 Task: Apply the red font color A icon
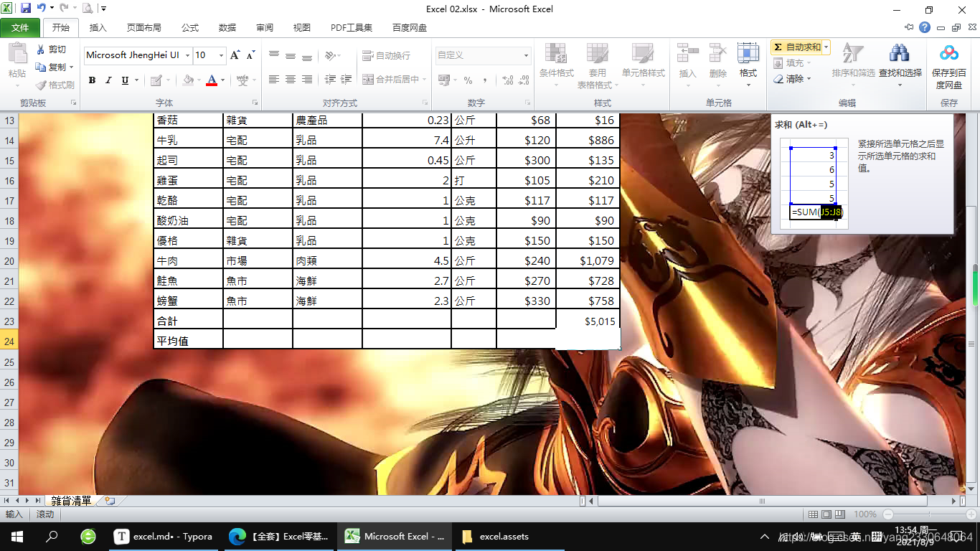point(212,80)
